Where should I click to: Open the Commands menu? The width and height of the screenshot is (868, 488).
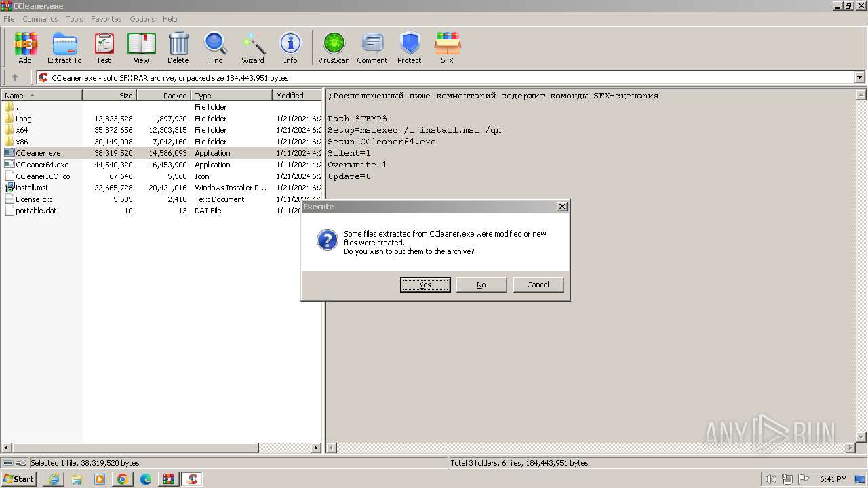pyautogui.click(x=40, y=19)
